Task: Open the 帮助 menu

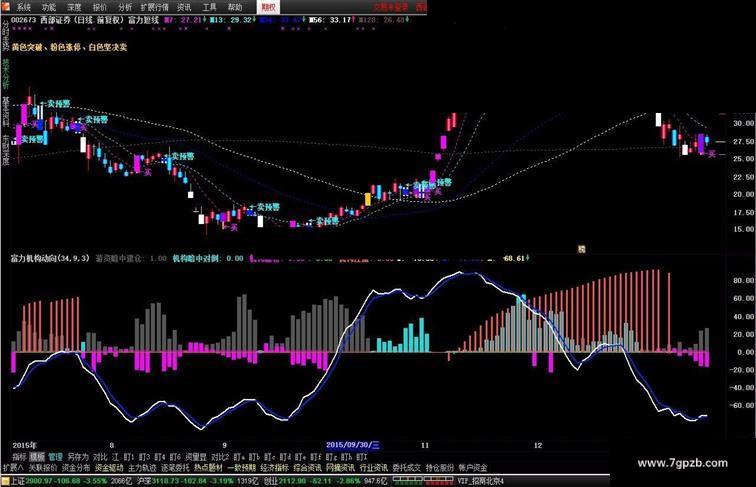Action: [x=235, y=7]
